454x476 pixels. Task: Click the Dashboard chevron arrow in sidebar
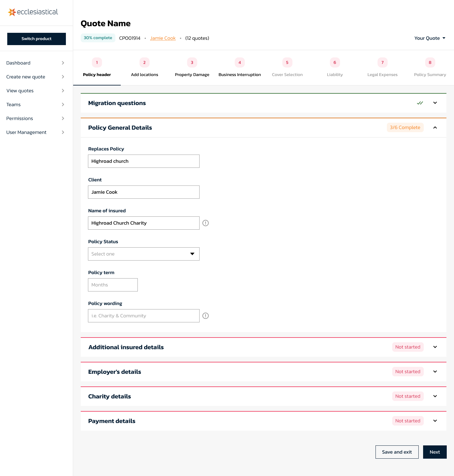click(63, 63)
